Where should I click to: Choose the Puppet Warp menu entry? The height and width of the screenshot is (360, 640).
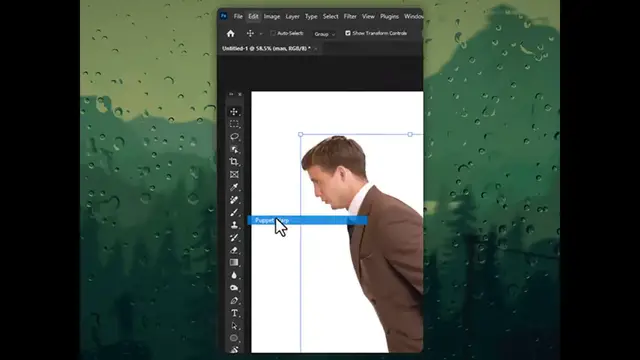tap(307, 220)
